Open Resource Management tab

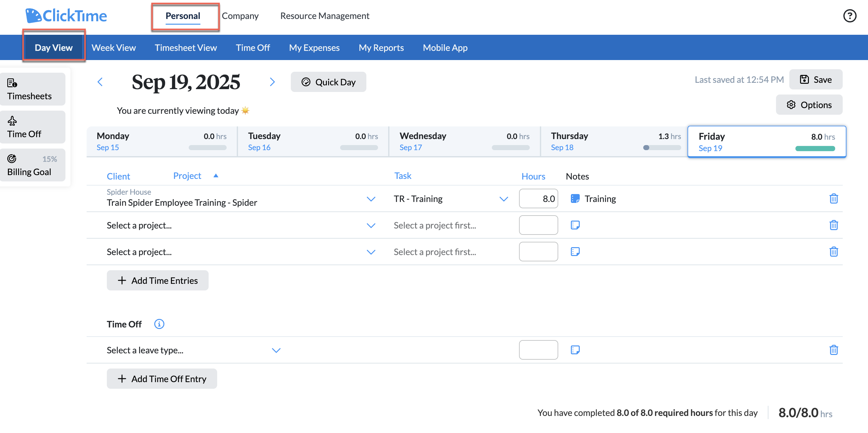tap(325, 16)
